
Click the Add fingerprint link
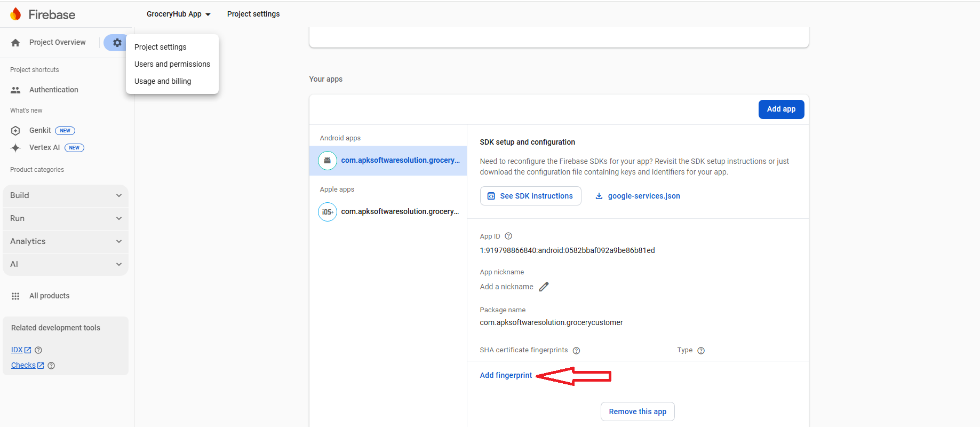coord(506,376)
